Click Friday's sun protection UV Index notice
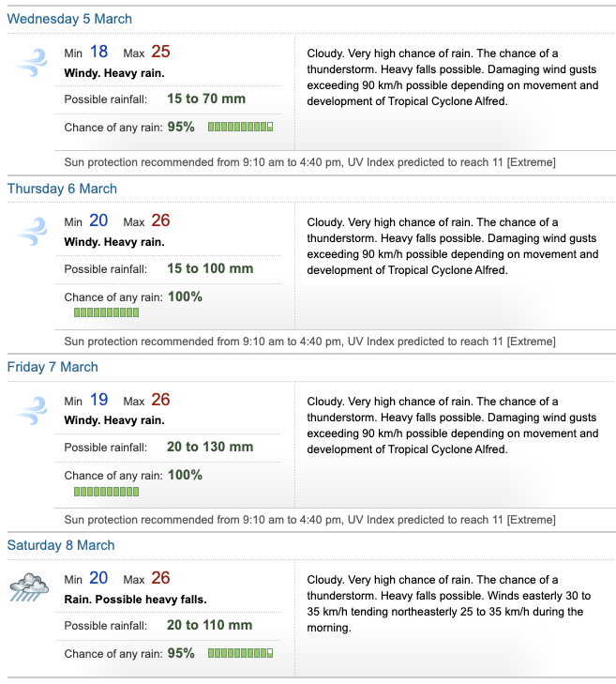Viewport: 616px width, 684px height. pyautogui.click(x=309, y=520)
